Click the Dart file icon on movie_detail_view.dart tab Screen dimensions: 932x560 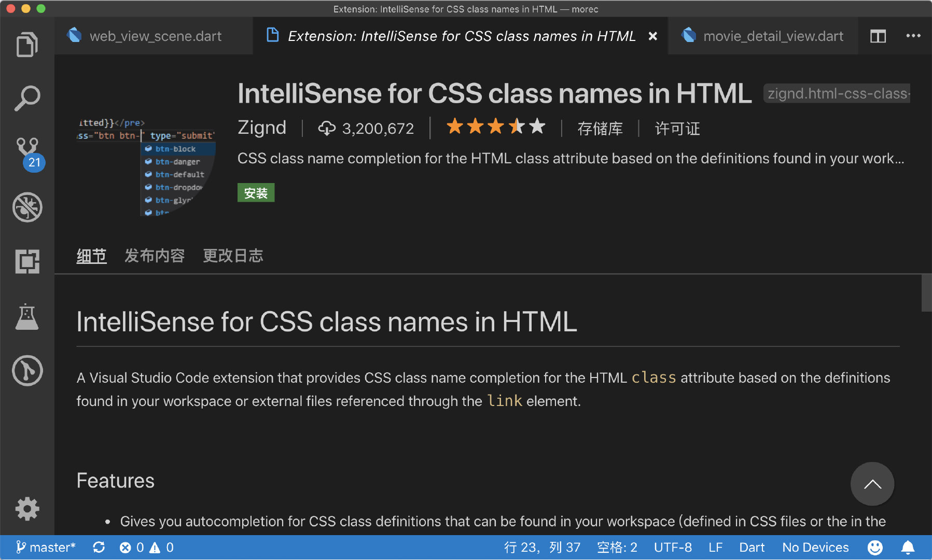pyautogui.click(x=689, y=35)
